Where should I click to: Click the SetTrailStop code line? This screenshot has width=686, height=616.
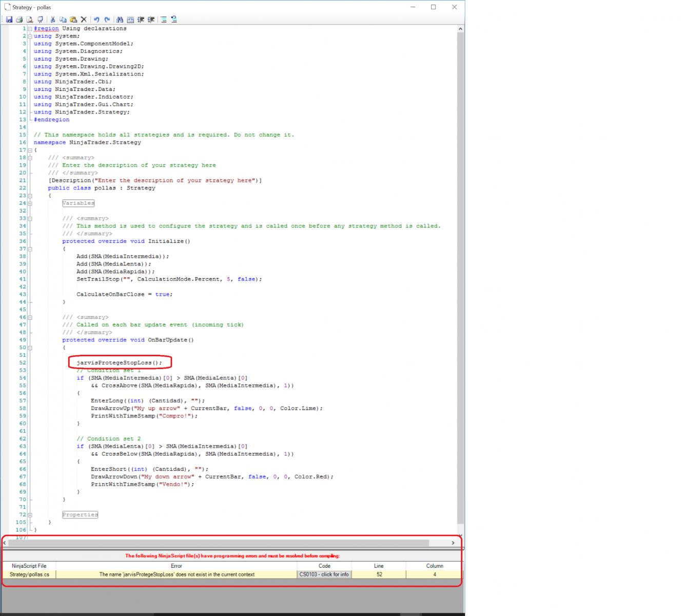pyautogui.click(x=169, y=279)
